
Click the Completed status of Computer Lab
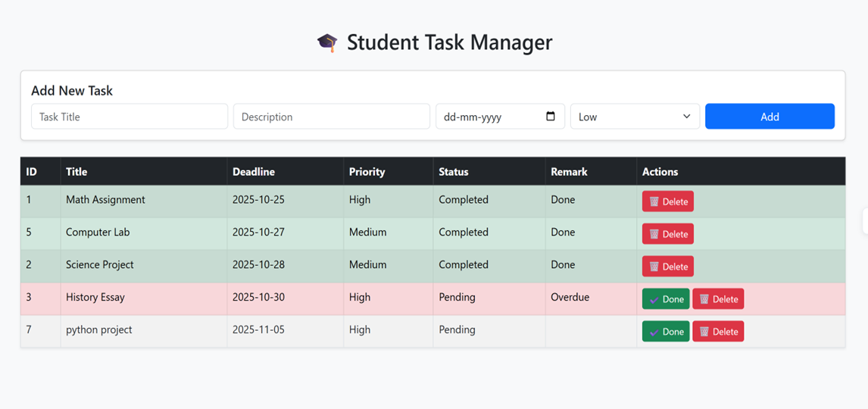(464, 232)
